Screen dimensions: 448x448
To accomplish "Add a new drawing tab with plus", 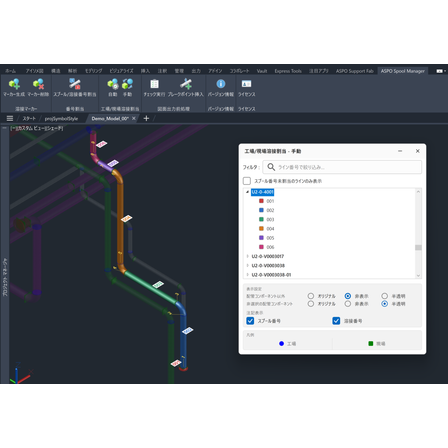I will 146,118.
